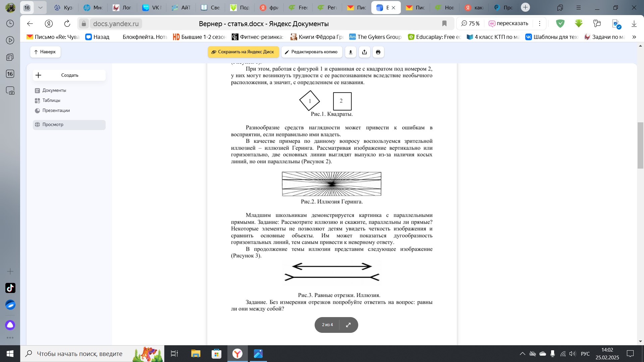Open the browser downloads icon

click(634, 23)
